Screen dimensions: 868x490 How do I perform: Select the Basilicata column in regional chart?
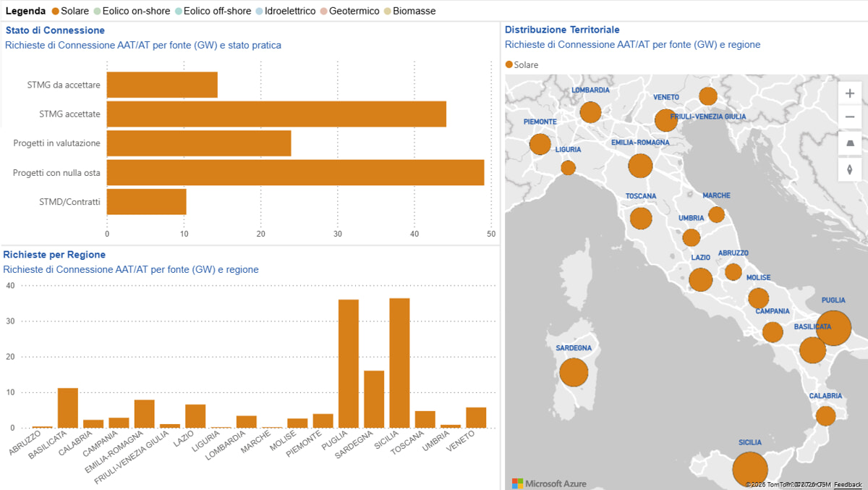tap(68, 408)
